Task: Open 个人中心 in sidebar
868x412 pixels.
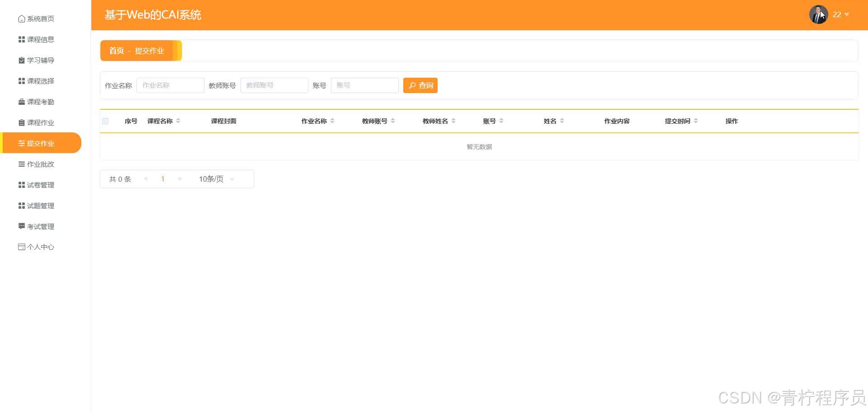Action: [x=41, y=247]
